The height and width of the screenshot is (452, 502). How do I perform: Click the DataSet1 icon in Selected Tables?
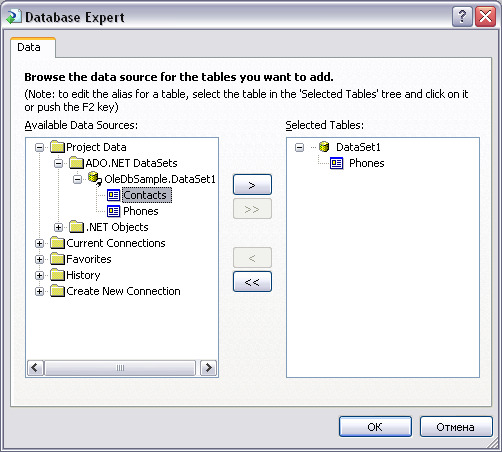(324, 147)
